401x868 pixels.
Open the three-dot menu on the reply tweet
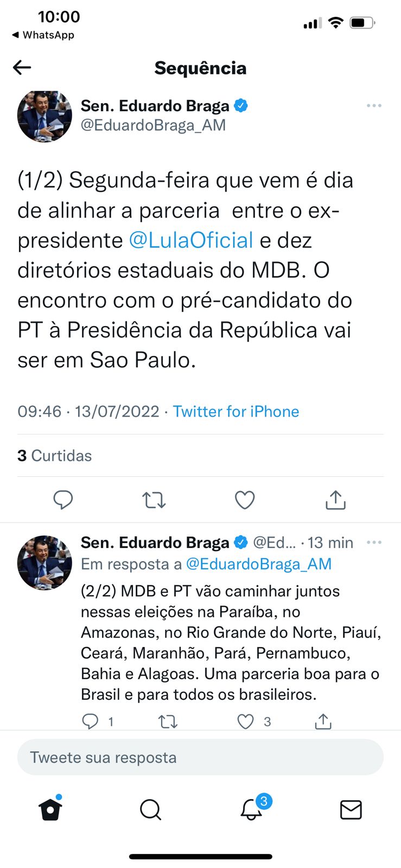374,542
